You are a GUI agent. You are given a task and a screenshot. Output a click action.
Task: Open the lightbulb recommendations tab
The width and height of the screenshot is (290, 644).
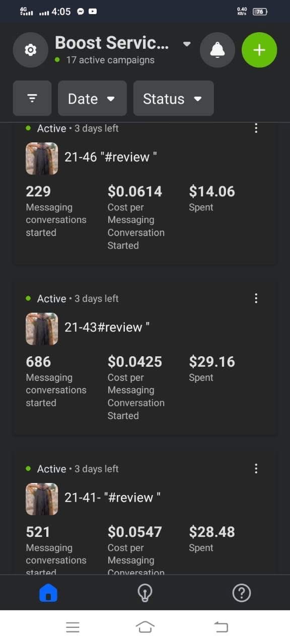pos(145,593)
